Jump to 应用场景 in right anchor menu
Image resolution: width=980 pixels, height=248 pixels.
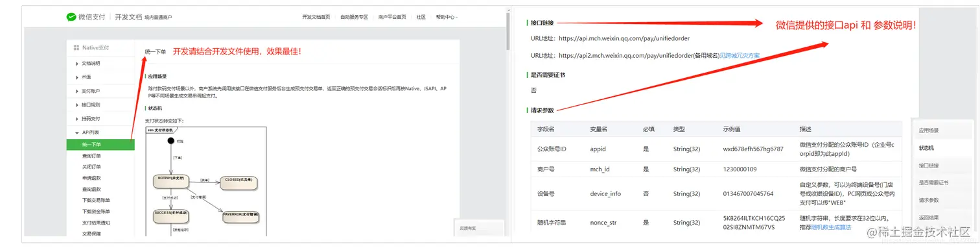[929, 130]
